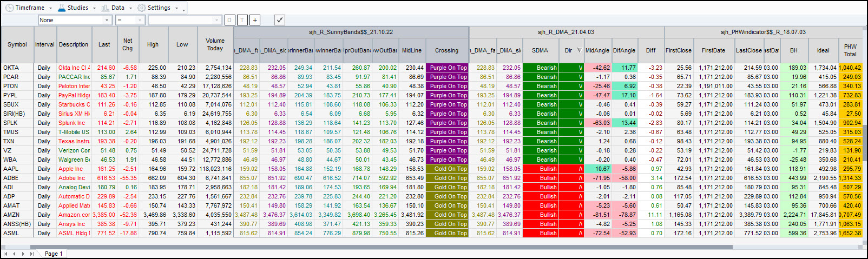Viewport: 868px width, 259px height.
Task: Expand the toolbar overflow options arrow
Action: point(184,9)
